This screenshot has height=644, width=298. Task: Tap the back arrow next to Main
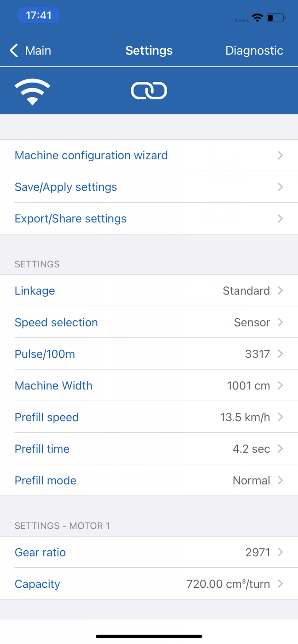click(14, 51)
